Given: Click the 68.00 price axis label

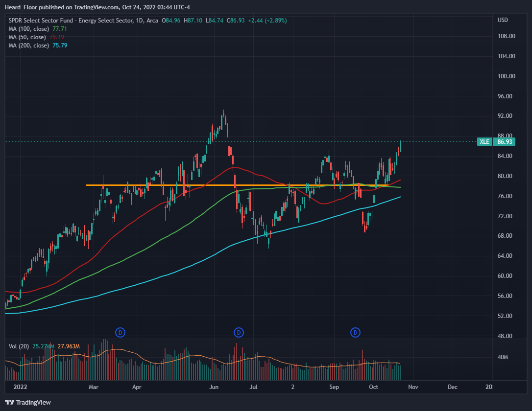Looking at the screenshot, I should pos(505,236).
